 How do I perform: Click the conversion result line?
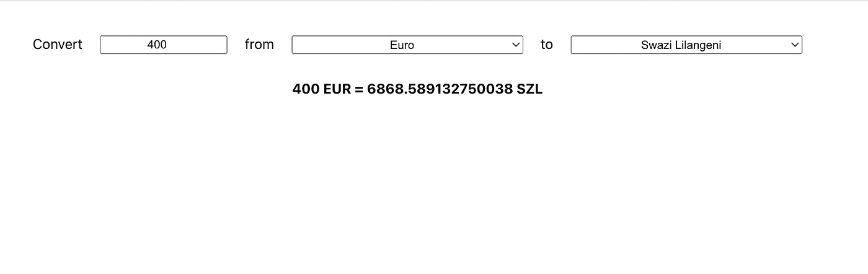(417, 89)
